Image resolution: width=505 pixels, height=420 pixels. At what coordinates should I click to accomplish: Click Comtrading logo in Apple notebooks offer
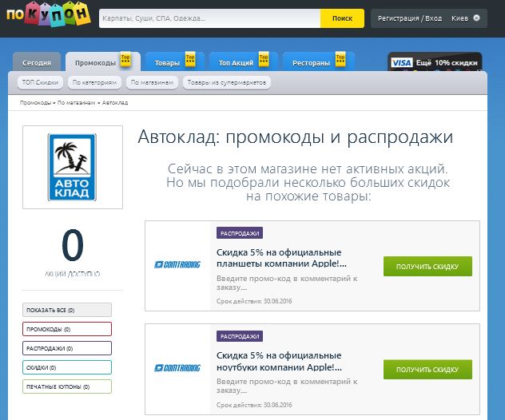point(177,368)
